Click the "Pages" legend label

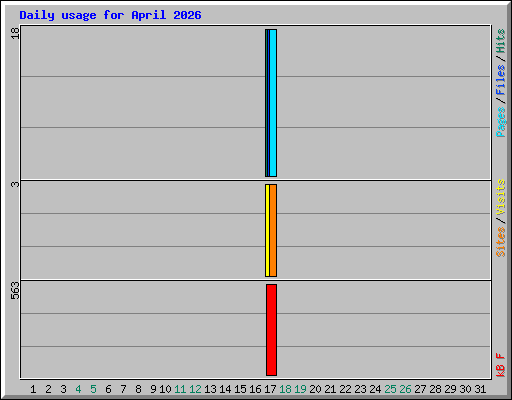501,122
